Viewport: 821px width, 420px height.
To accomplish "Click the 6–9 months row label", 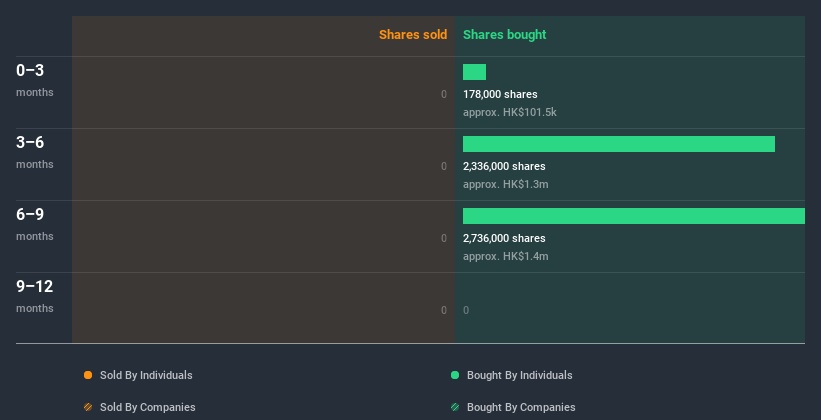I will point(35,224).
